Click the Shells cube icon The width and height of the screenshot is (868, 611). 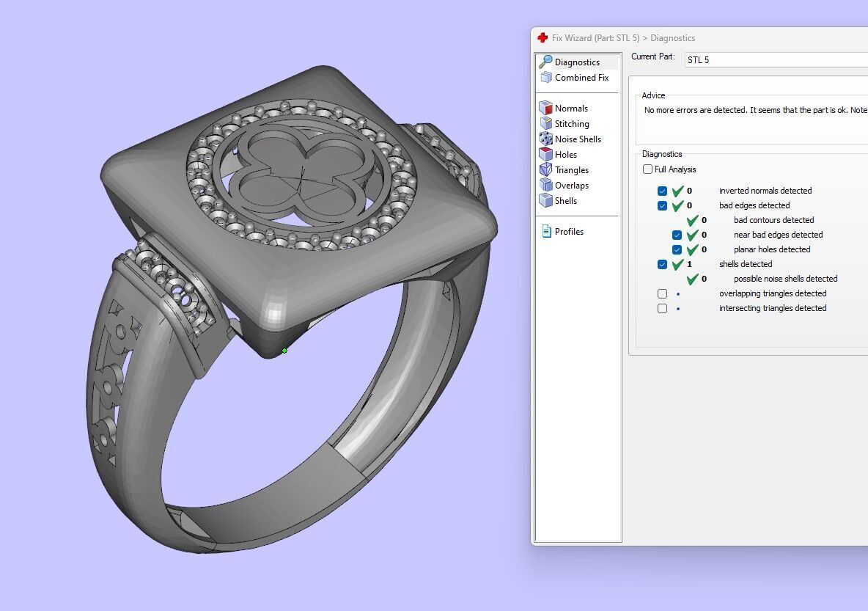[546, 200]
